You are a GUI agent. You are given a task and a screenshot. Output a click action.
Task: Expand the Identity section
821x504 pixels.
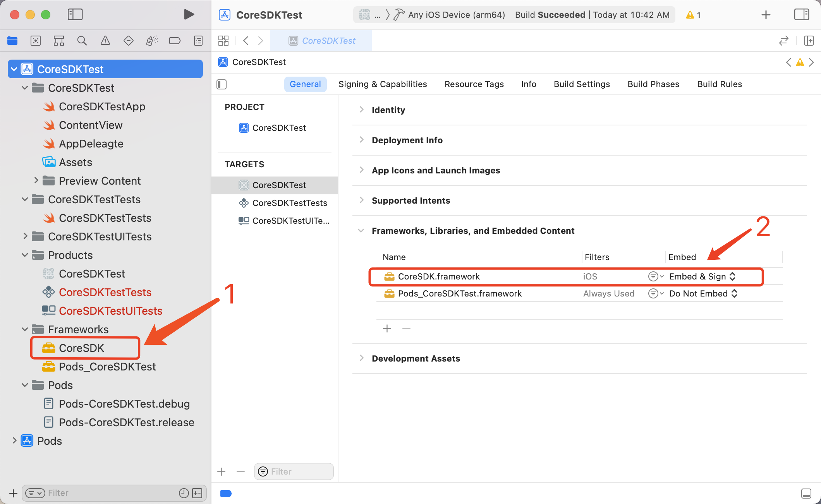[361, 110]
